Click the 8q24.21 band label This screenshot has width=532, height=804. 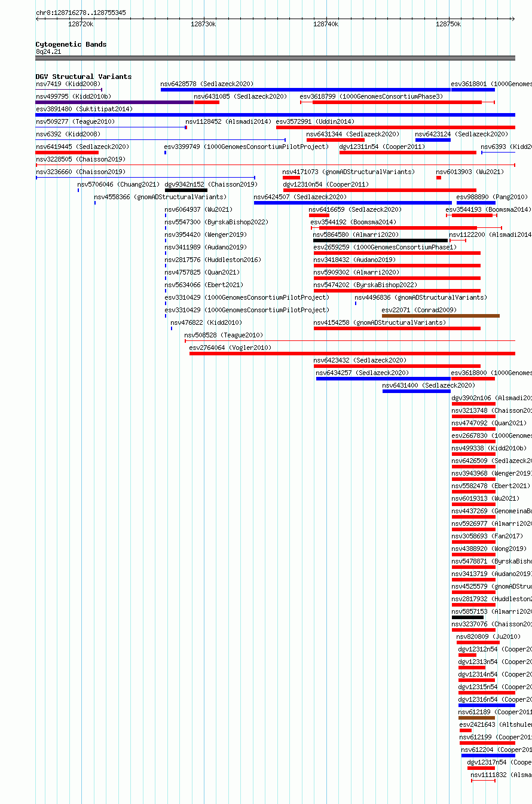48,51
